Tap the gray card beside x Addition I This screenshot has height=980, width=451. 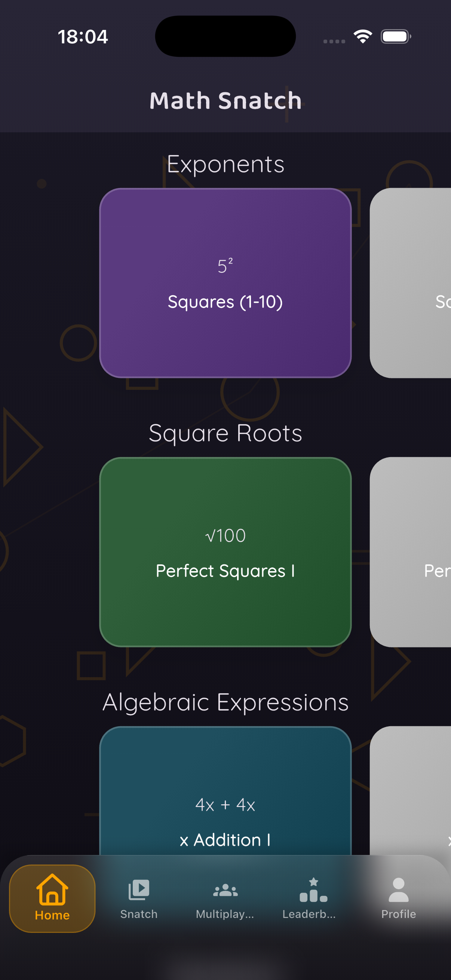(411, 791)
